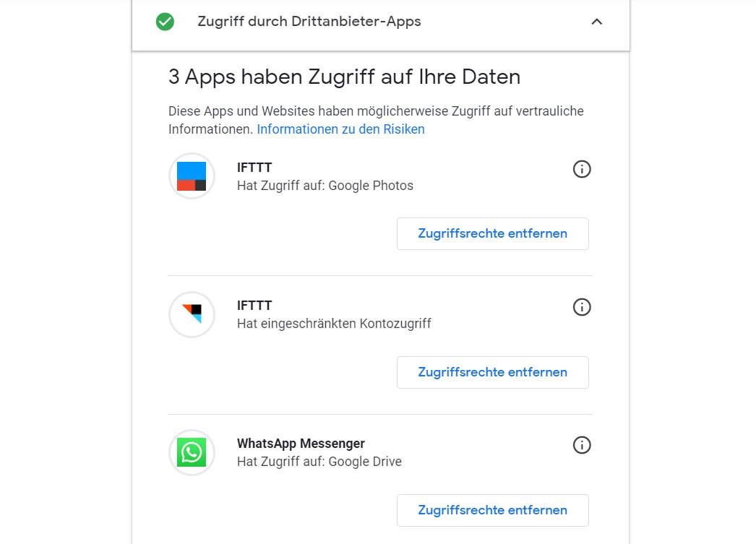Select the 'WhatsApp Messenger' app name
The width and height of the screenshot is (756, 544).
click(x=301, y=444)
